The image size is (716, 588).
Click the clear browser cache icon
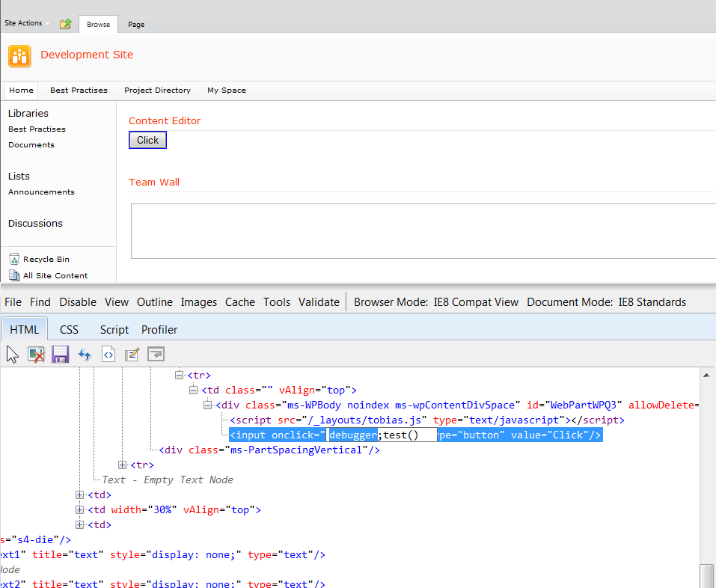[x=36, y=355]
